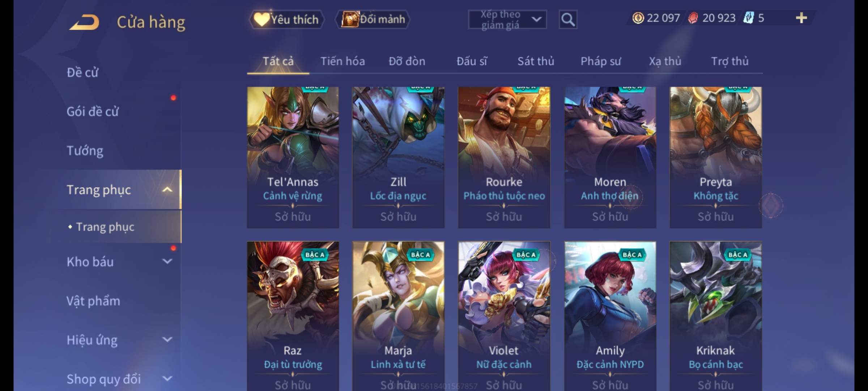Image resolution: width=868 pixels, height=391 pixels.
Task: Select the Tiến hóa tab
Action: pos(342,61)
